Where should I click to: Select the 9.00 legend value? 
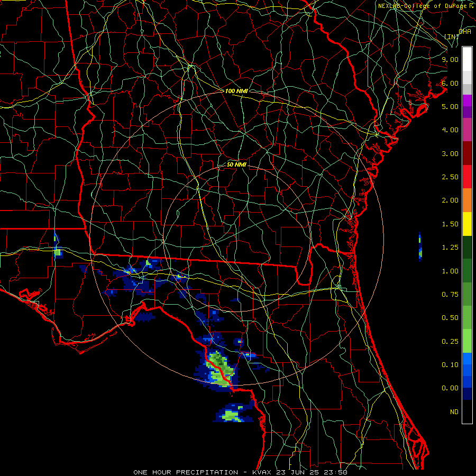click(450, 59)
